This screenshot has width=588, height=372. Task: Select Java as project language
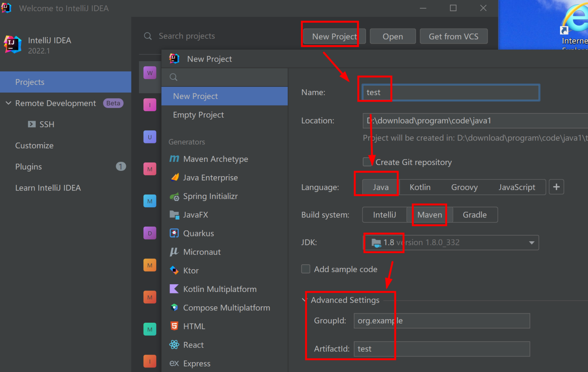380,187
